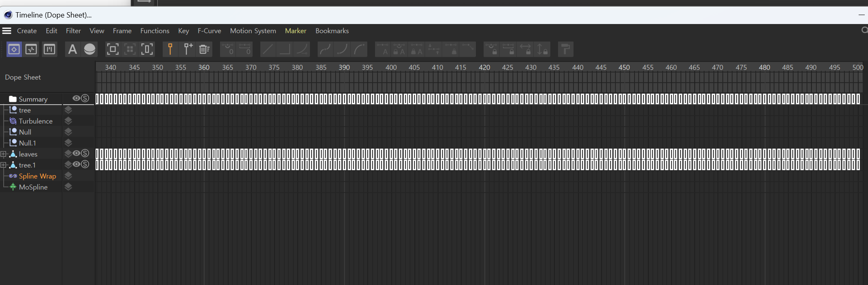Select the Null.1 object row
Viewport: 868px width, 285px height.
(31, 143)
